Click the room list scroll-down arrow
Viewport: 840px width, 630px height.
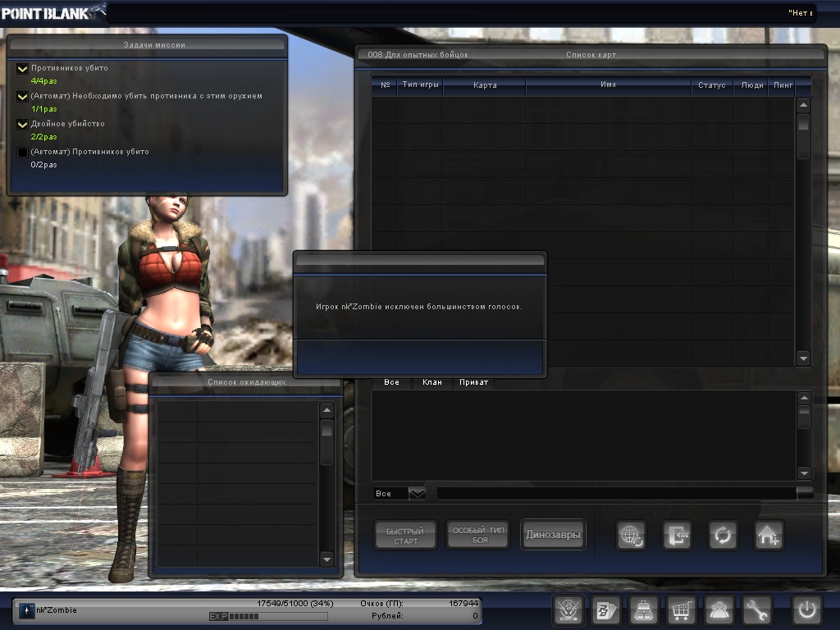[803, 358]
